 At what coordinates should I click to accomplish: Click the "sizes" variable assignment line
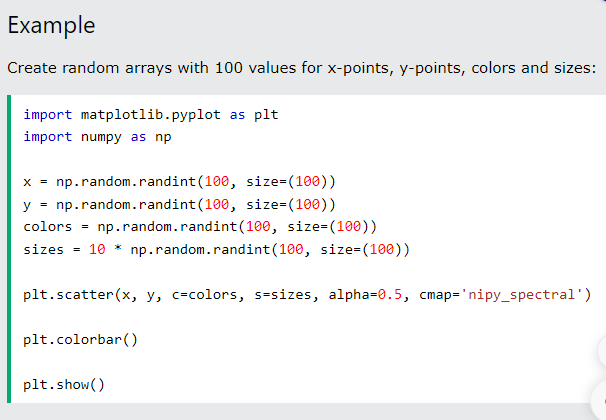(216, 248)
